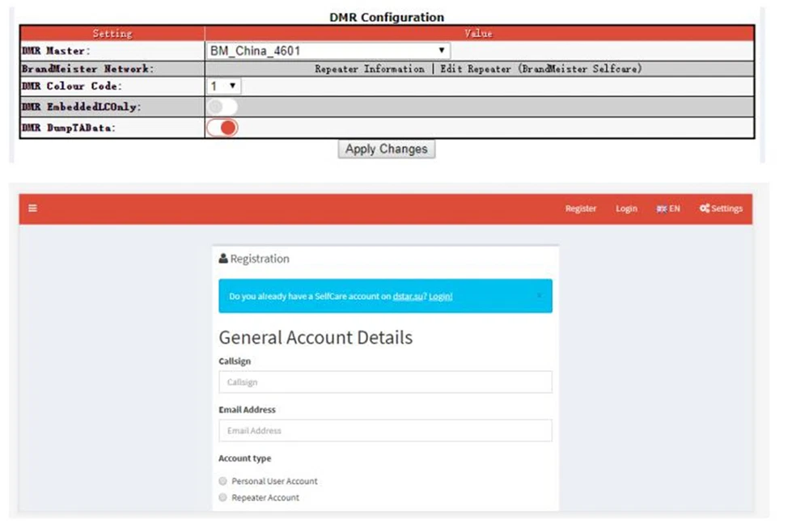Enable the DMR EmbeddedLCOnly toggle
Screen dimensions: 809x532
click(222, 107)
